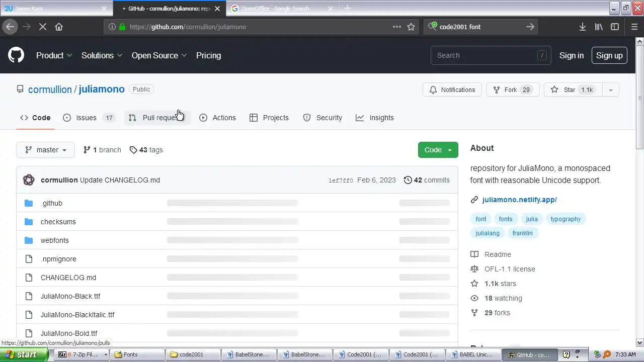
Task: Click the Readme book icon
Action: pos(474,254)
